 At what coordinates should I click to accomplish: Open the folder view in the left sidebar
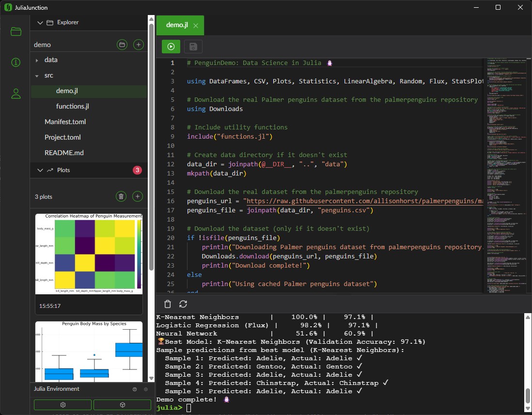pyautogui.click(x=16, y=32)
